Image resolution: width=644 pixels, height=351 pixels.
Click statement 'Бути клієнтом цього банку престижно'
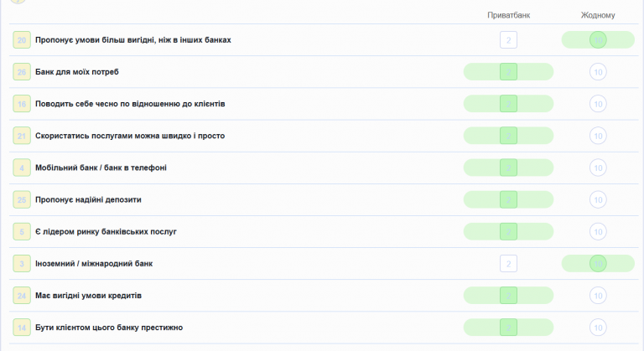pos(109,328)
